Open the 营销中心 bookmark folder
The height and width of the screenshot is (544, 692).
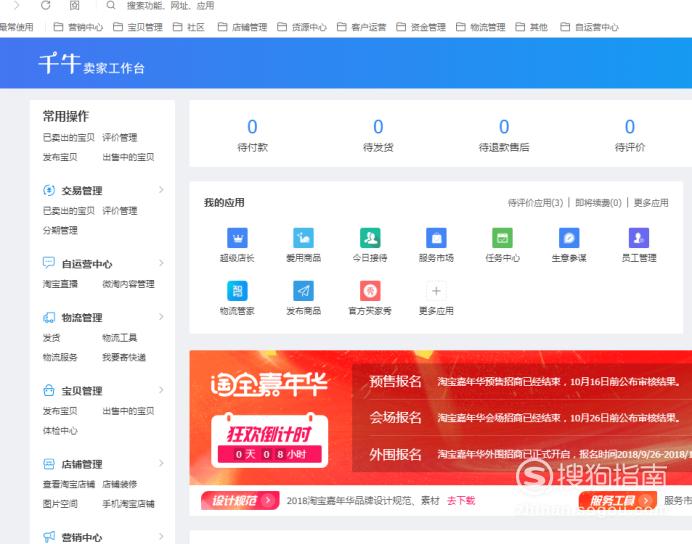(x=78, y=27)
